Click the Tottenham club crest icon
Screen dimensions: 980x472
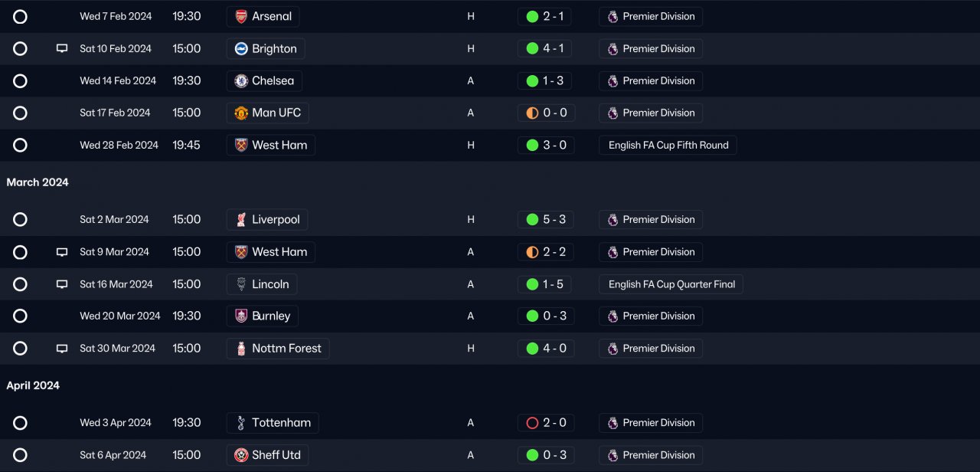click(x=241, y=423)
